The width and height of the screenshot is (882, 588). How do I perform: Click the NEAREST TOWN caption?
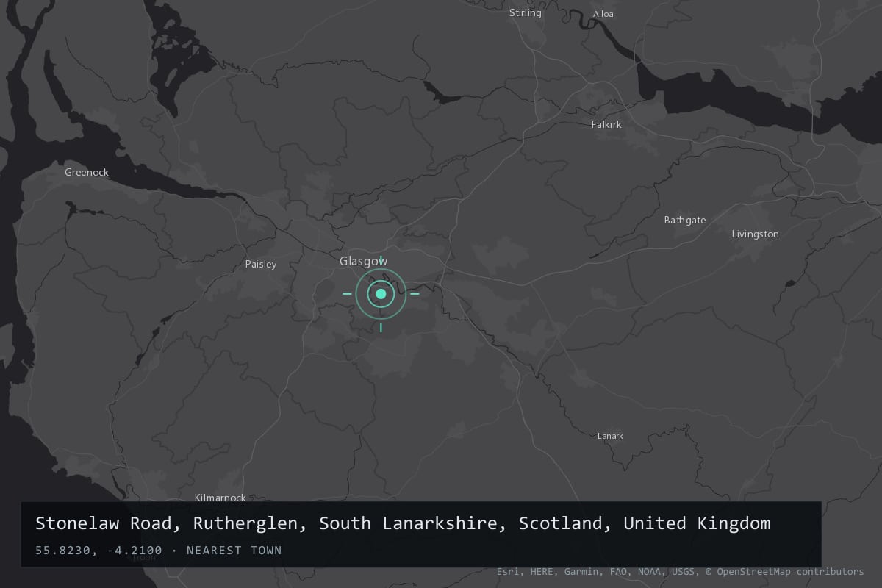click(234, 550)
